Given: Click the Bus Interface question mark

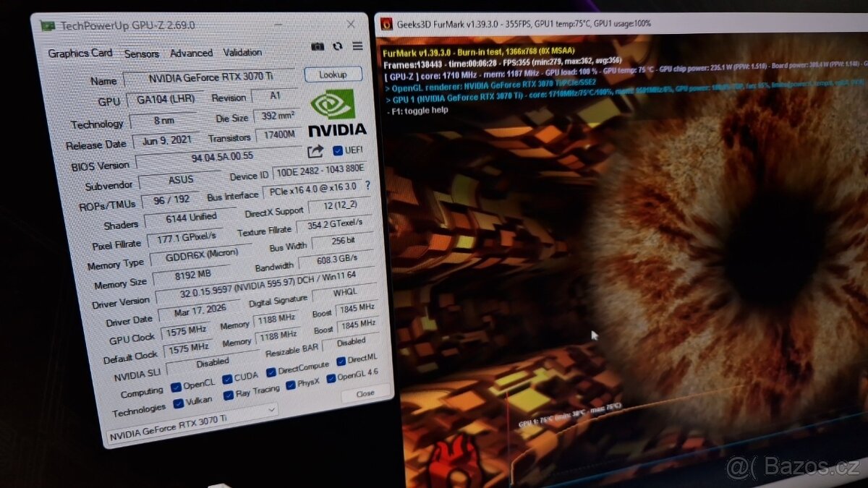Looking at the screenshot, I should [x=367, y=185].
